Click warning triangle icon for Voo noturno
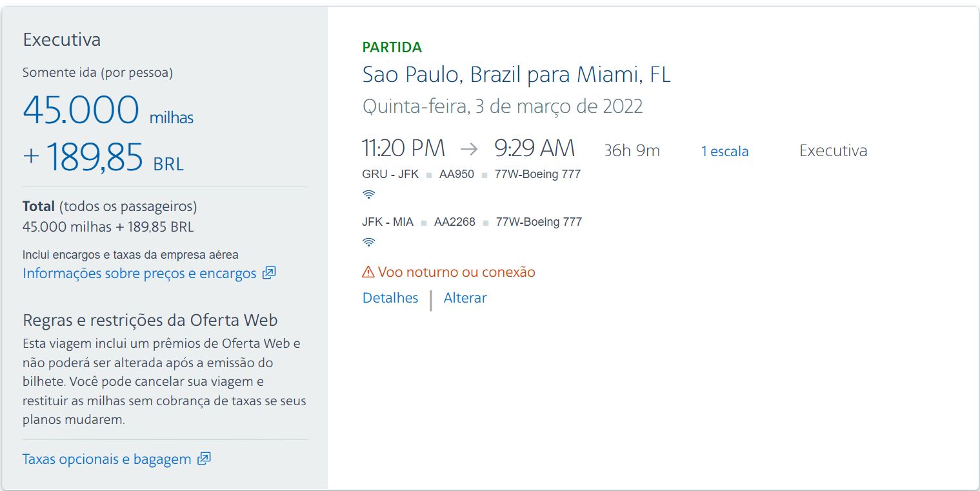The image size is (980, 491). [x=368, y=272]
